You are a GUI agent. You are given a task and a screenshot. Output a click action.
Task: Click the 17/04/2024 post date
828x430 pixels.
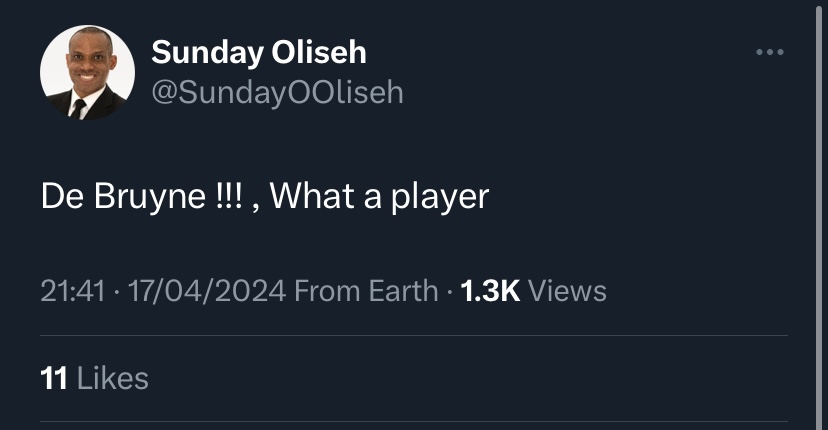(201, 291)
